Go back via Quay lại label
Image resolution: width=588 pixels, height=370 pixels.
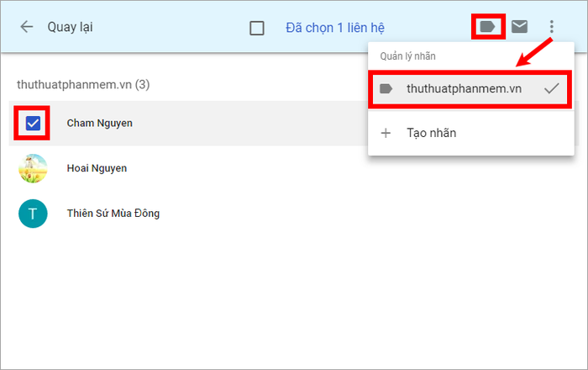(70, 28)
